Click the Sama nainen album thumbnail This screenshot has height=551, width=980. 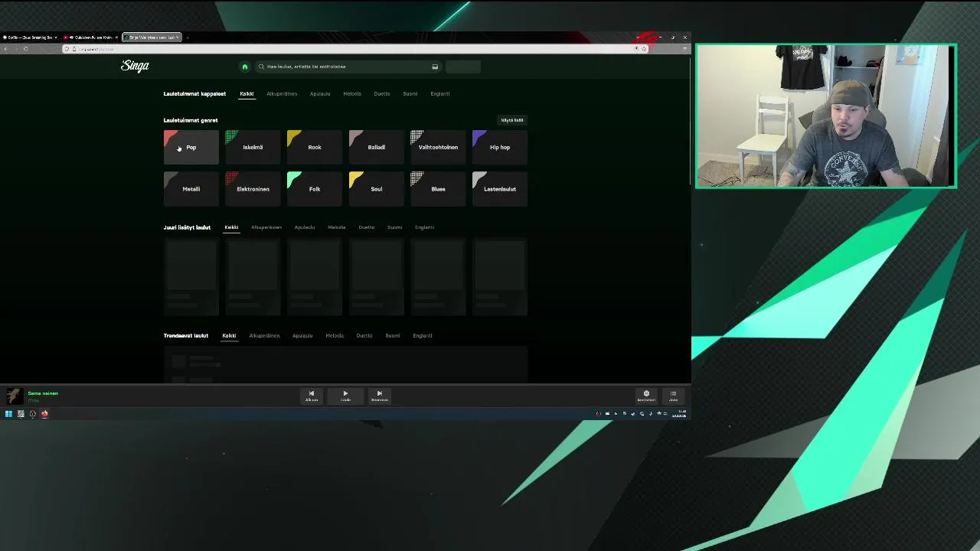(14, 396)
